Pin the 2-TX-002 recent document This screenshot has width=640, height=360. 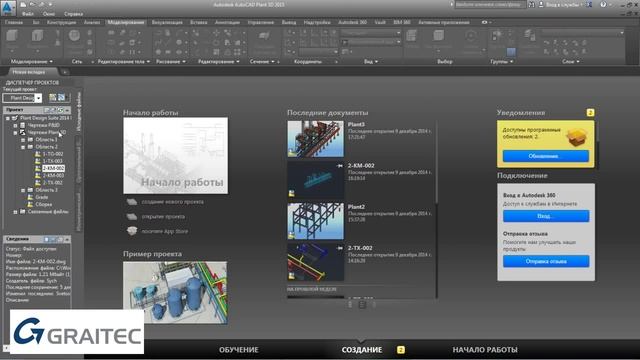tap(340, 248)
